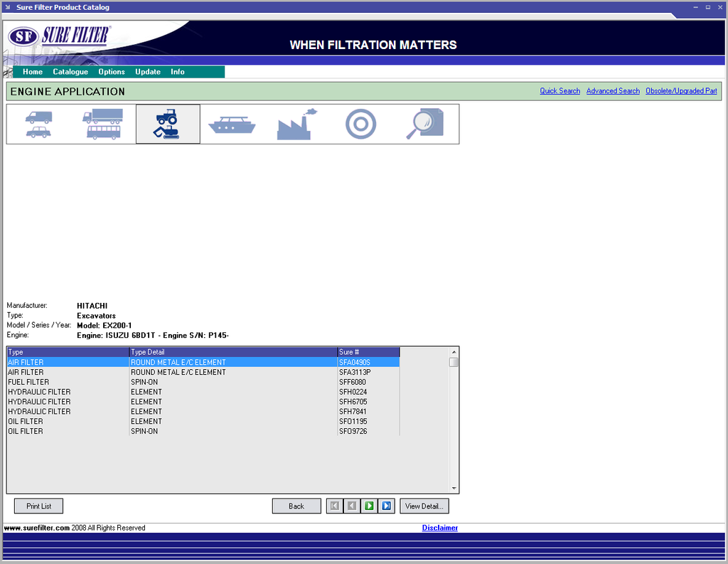The width and height of the screenshot is (728, 564).
Task: Sort by the Type Detail column header
Action: pos(233,352)
